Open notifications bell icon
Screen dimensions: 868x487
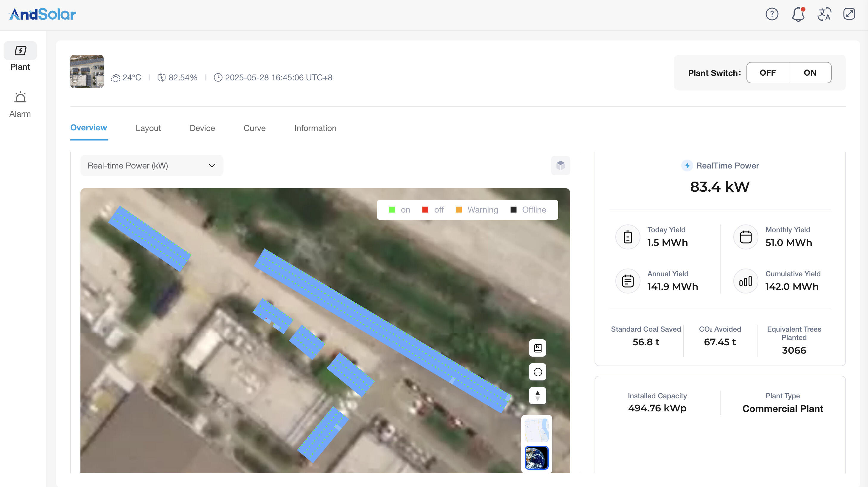point(798,14)
